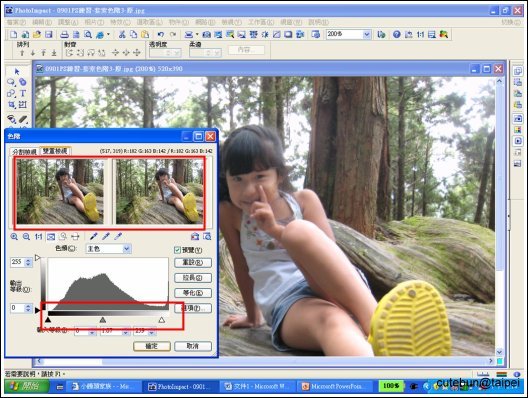Switch to the PhotoImpact taskbar button
This screenshot has width=528, height=398.
tap(181, 387)
